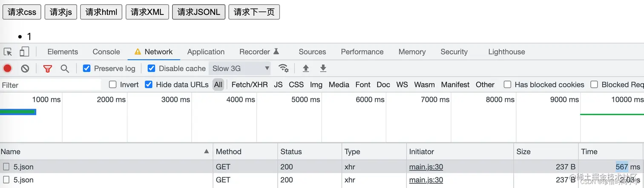
Task: Export HAR file download arrow icon
Action: 323,68
